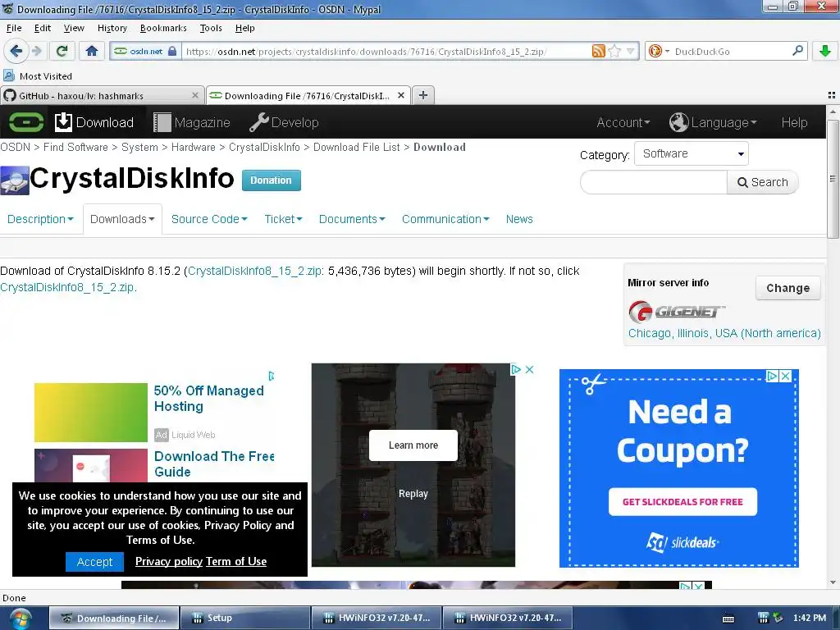840x630 pixels.
Task: Click the forward navigation arrow
Action: [x=36, y=52]
